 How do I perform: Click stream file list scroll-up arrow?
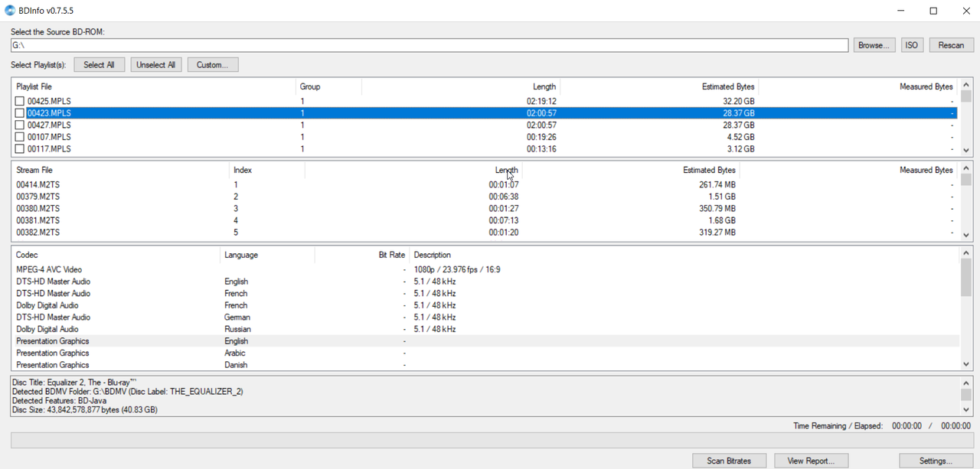point(965,168)
